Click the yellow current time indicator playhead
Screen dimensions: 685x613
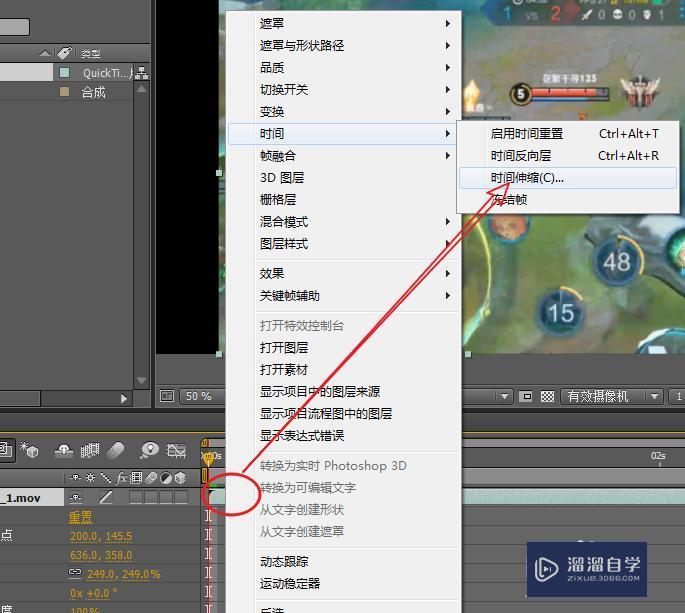click(x=208, y=458)
